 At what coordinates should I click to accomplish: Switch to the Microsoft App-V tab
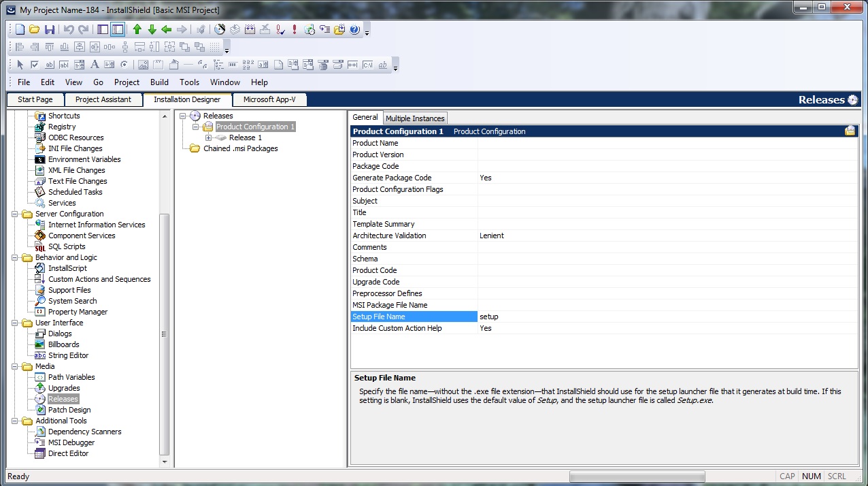point(269,99)
